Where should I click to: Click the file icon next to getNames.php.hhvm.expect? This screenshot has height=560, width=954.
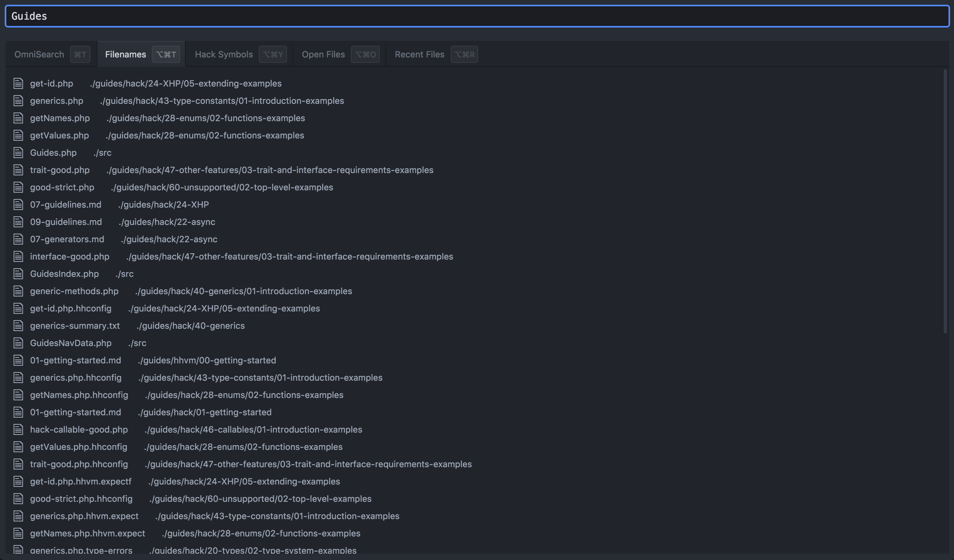(18, 533)
